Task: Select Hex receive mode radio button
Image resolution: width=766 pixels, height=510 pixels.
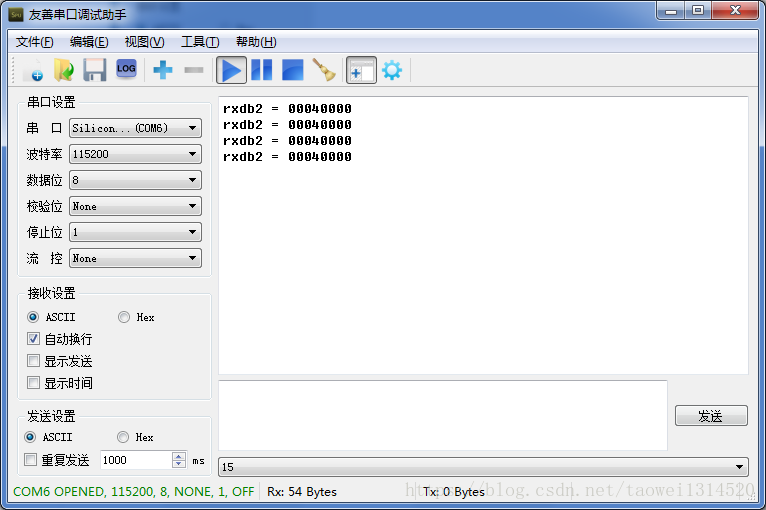Action: 124,318
